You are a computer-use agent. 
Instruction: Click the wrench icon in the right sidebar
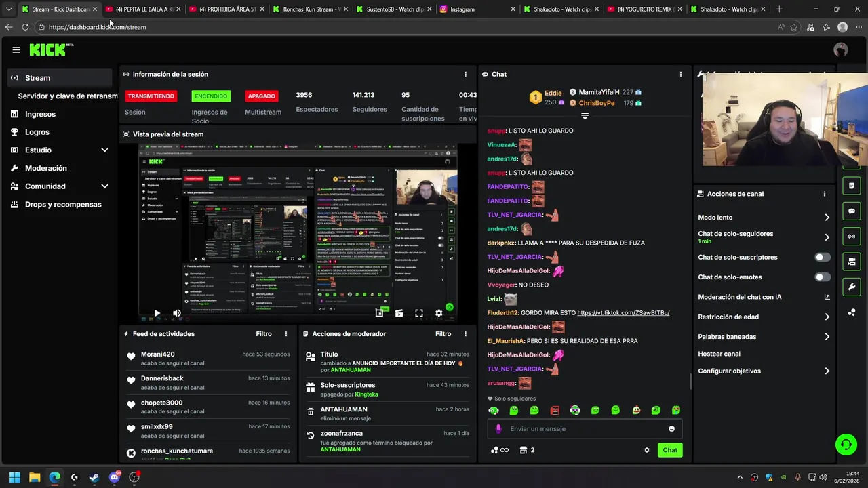tap(852, 287)
